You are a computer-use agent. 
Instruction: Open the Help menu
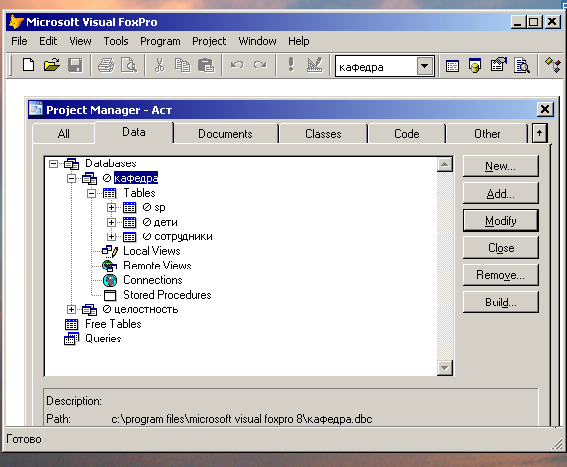tap(298, 41)
